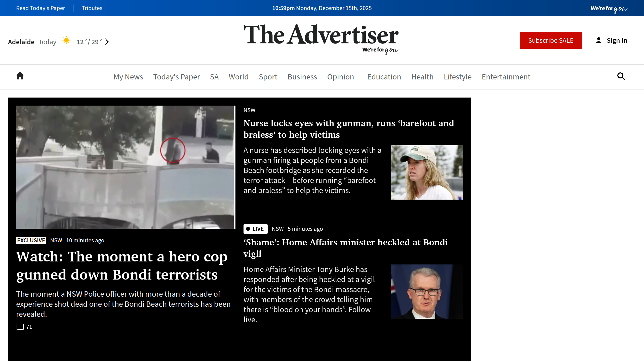The width and height of the screenshot is (644, 362).
Task: Click the home icon in the navigation bar
Action: click(20, 76)
